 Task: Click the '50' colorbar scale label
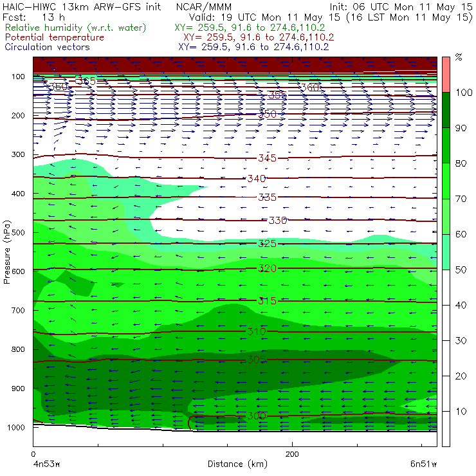[461, 270]
